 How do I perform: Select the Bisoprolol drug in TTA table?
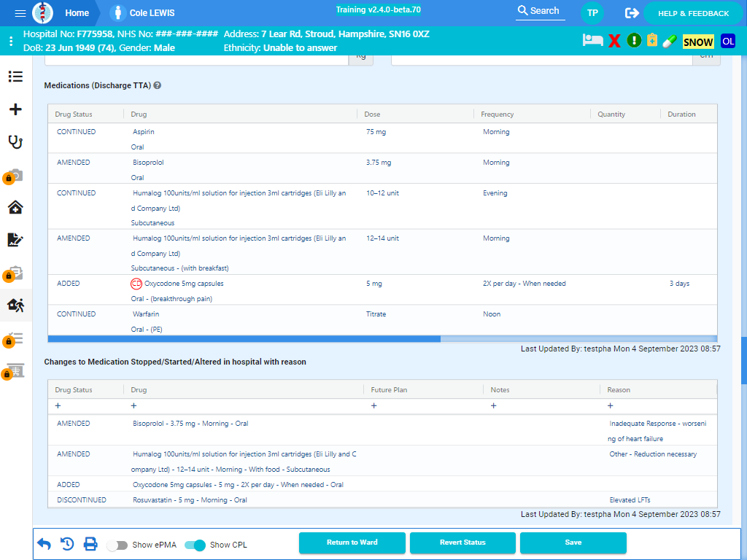click(148, 163)
